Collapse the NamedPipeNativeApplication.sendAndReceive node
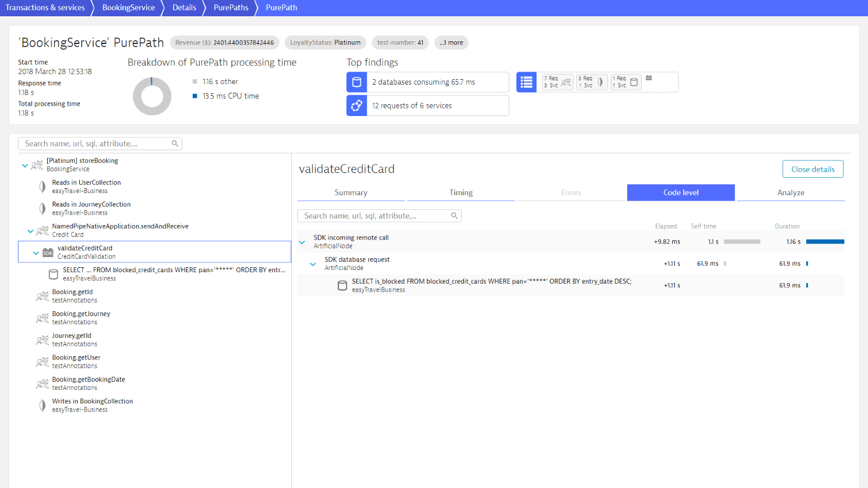The height and width of the screenshot is (488, 868). (x=30, y=231)
